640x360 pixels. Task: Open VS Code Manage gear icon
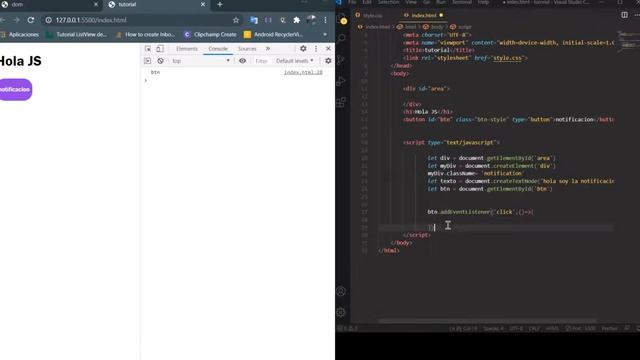341,312
